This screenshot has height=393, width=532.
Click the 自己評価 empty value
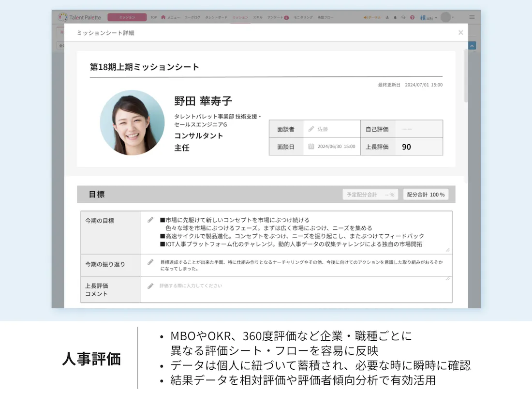pyautogui.click(x=407, y=129)
